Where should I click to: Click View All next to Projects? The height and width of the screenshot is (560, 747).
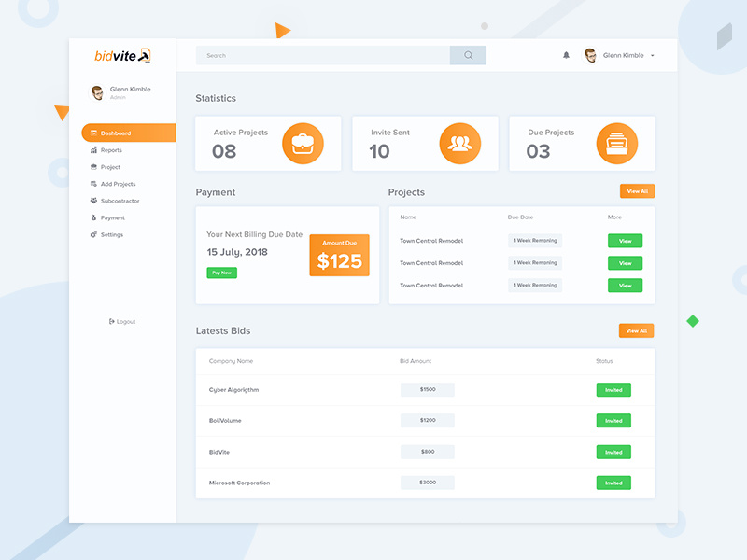(637, 190)
